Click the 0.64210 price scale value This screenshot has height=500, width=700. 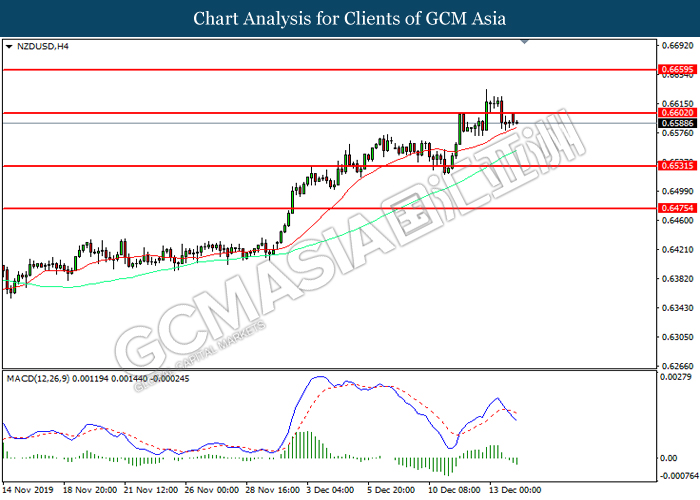tap(678, 250)
